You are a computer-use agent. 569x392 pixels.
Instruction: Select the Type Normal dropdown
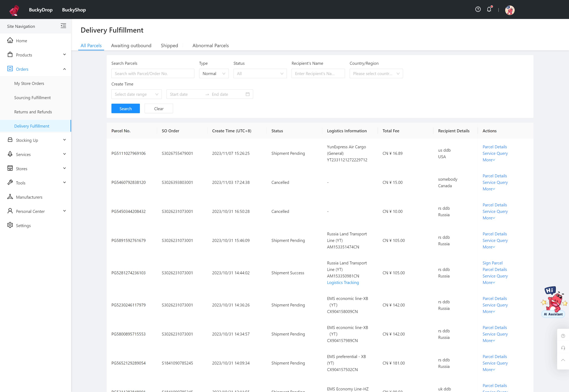pos(214,73)
